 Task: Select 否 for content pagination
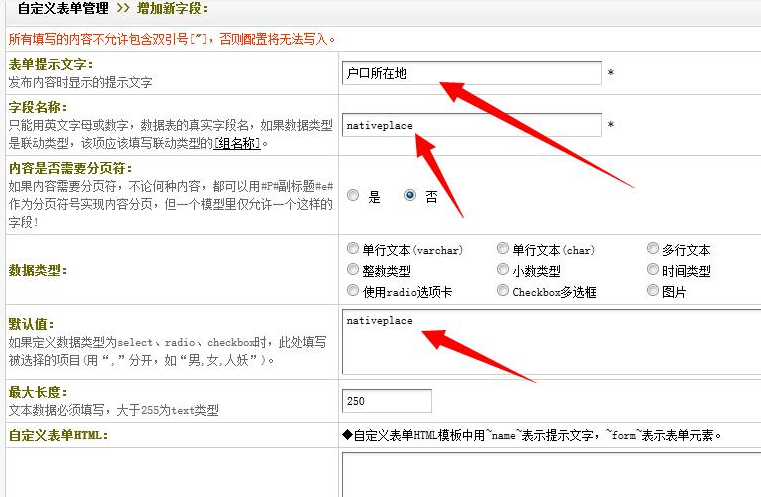[410, 196]
